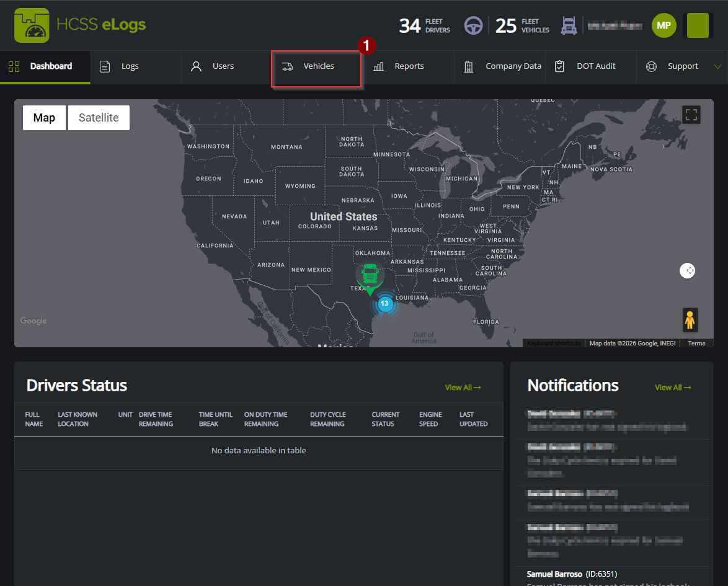This screenshot has width=728, height=586.
Task: Open the Dashboard tab
Action: [x=45, y=66]
